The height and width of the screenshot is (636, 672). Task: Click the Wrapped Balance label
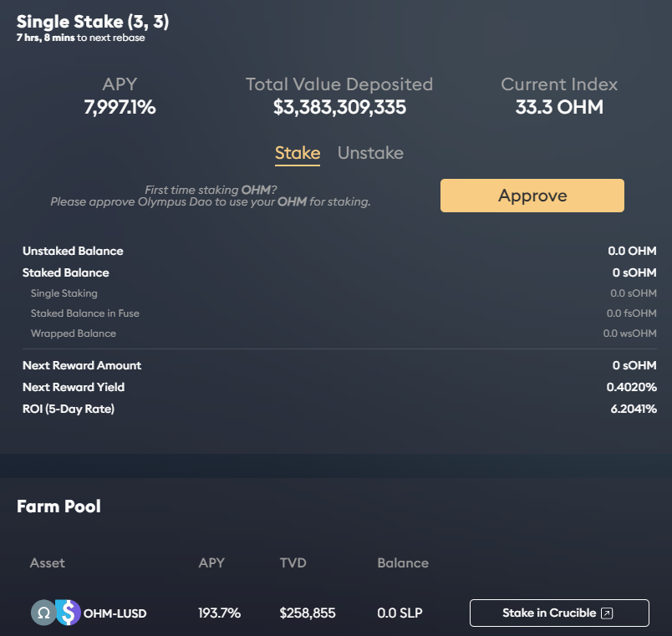point(74,333)
